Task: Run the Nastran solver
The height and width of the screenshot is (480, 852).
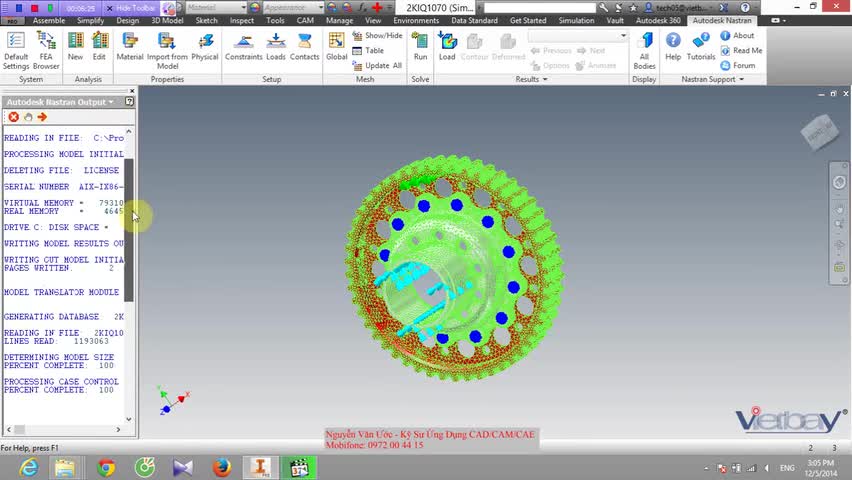Action: pos(420,47)
